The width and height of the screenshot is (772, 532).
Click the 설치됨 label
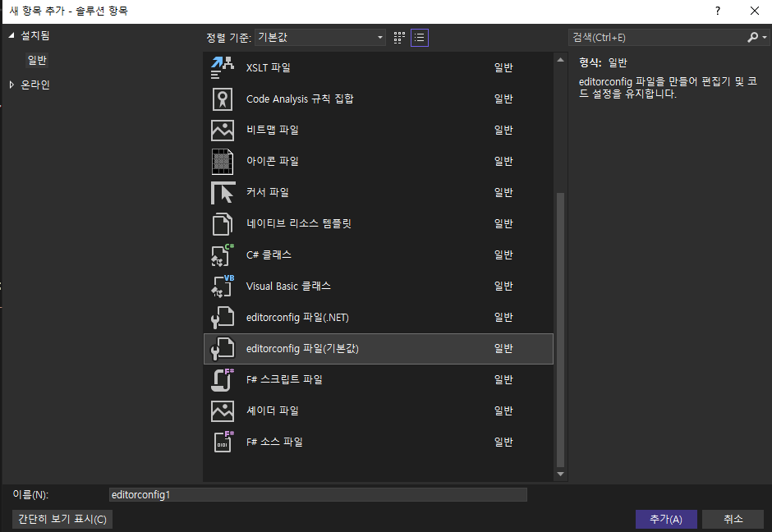[x=35, y=35]
